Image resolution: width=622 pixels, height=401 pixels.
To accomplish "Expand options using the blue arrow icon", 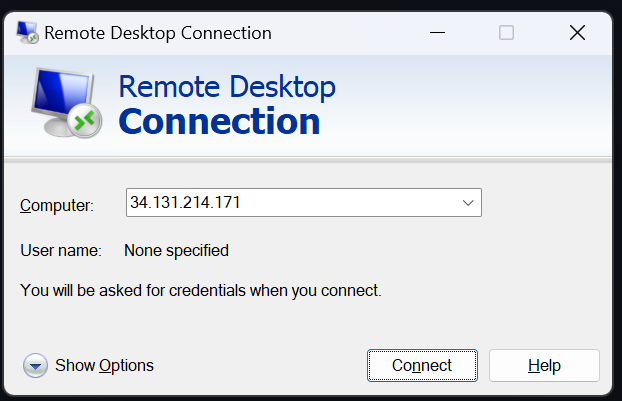I will tap(35, 365).
